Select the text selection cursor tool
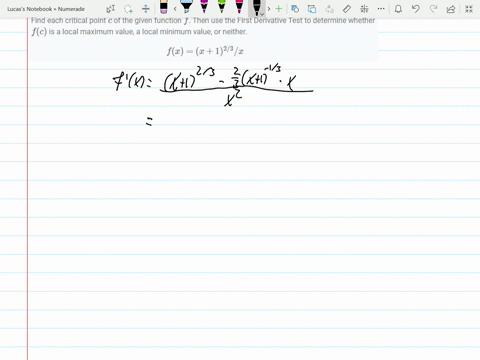 point(111,9)
